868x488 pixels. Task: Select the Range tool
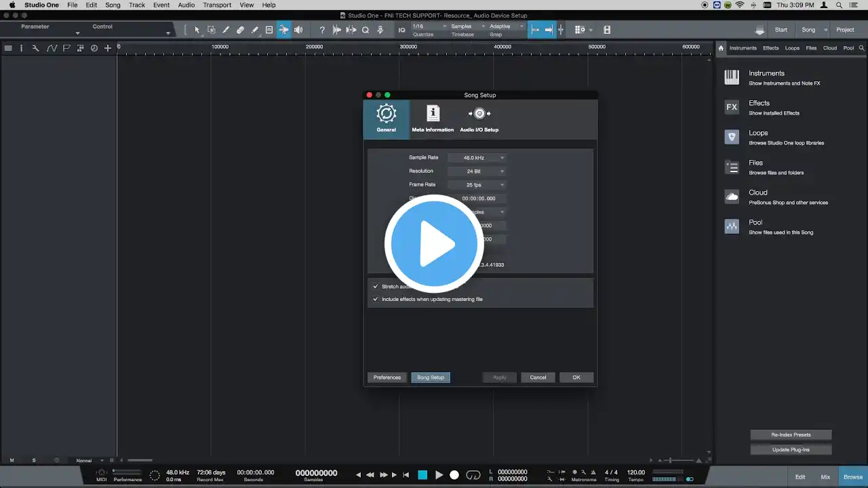pos(212,30)
